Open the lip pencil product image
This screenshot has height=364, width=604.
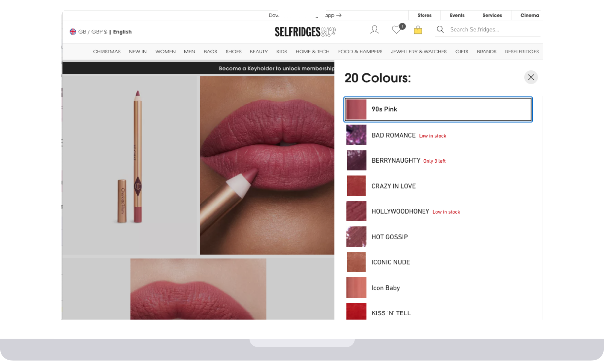pyautogui.click(x=129, y=165)
